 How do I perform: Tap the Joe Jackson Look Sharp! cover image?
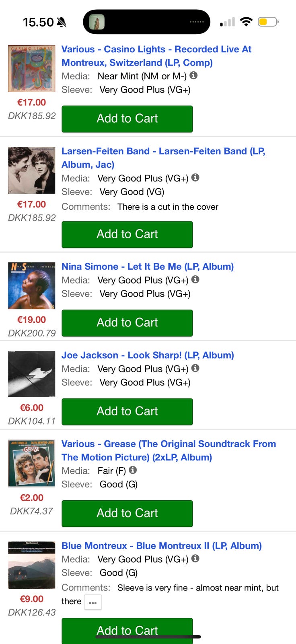(32, 374)
